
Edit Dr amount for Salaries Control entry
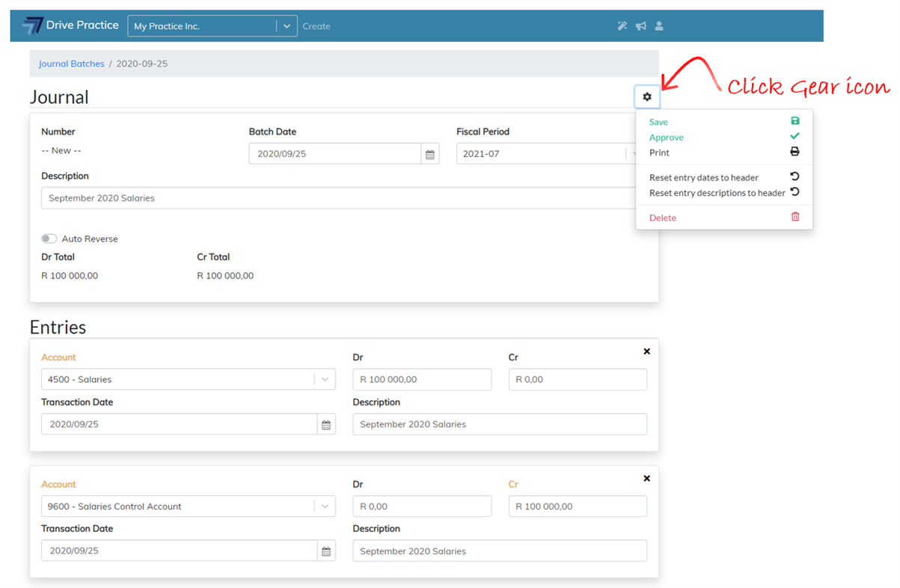coord(422,506)
